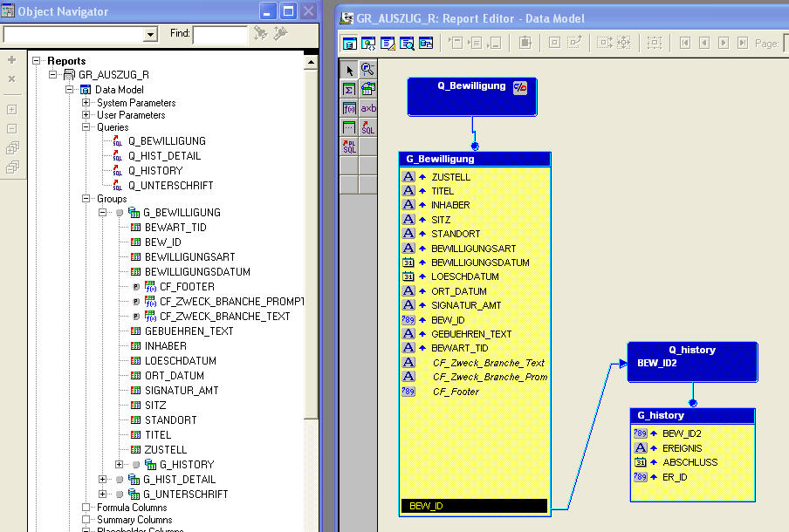Collapse the GR_AUSZUG_R report node
Image resolution: width=789 pixels, height=532 pixels.
pos(53,75)
